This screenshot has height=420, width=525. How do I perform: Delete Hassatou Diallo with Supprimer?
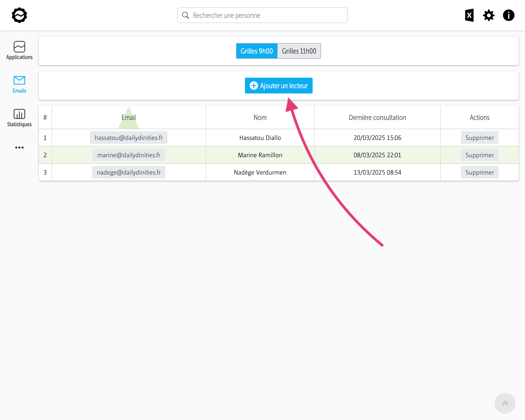(479, 138)
